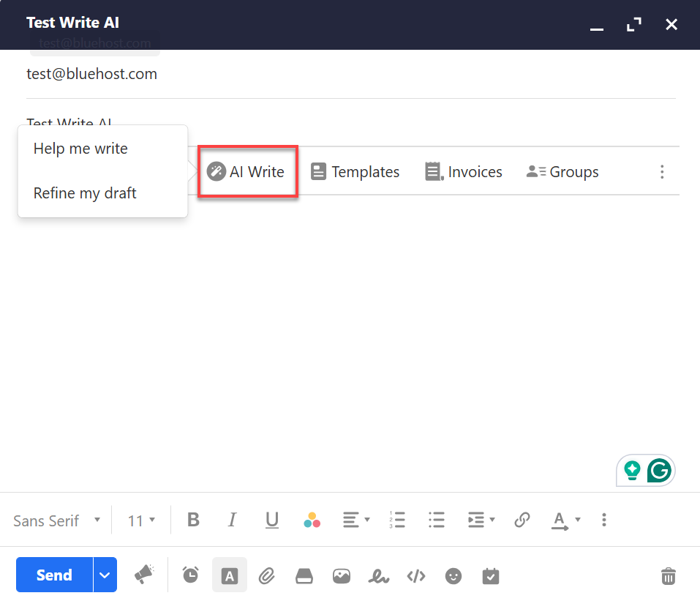Insert a photo
The image size is (700, 601).
point(342,576)
